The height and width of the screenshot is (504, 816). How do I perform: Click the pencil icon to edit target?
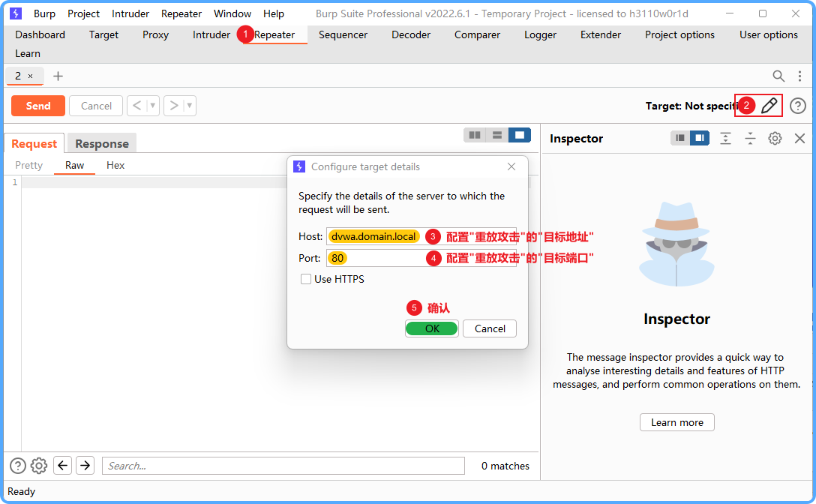pyautogui.click(x=769, y=106)
